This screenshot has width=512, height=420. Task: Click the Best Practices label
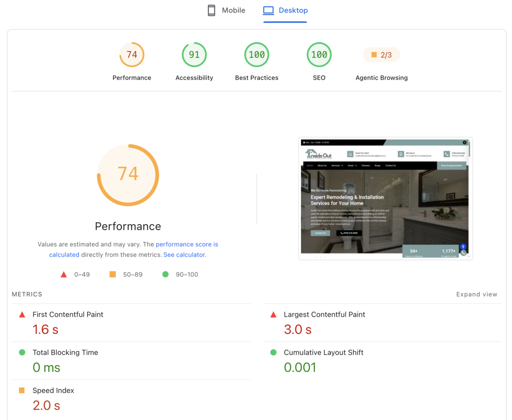click(257, 78)
